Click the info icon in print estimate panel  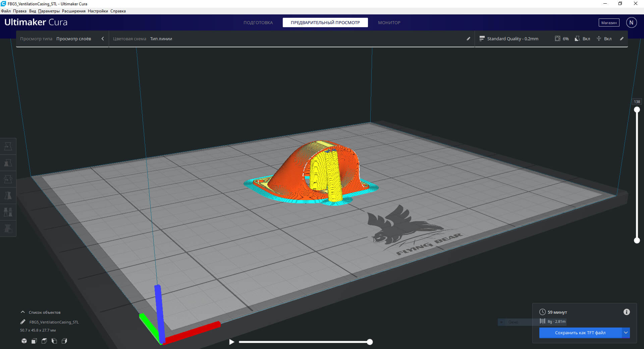tap(626, 312)
